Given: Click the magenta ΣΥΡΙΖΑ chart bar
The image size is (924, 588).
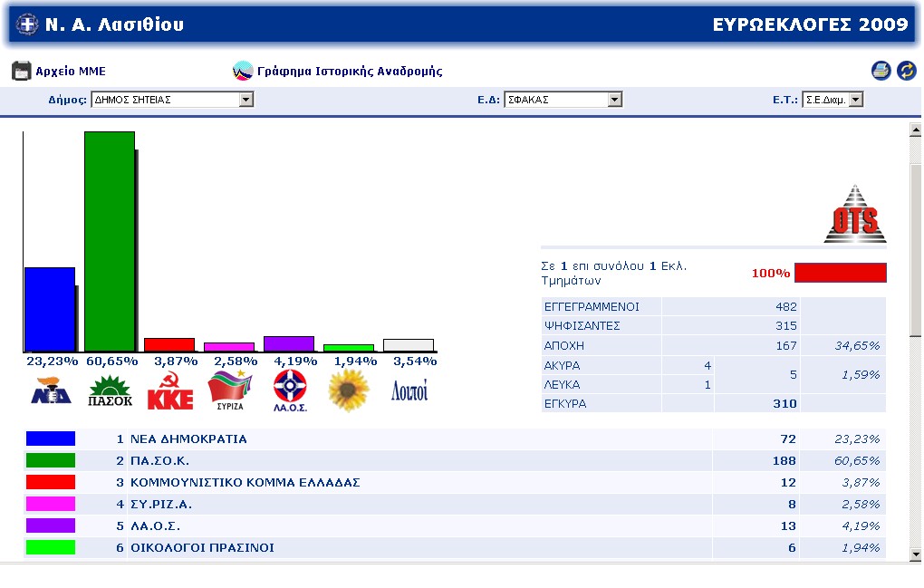Looking at the screenshot, I should click(x=229, y=348).
